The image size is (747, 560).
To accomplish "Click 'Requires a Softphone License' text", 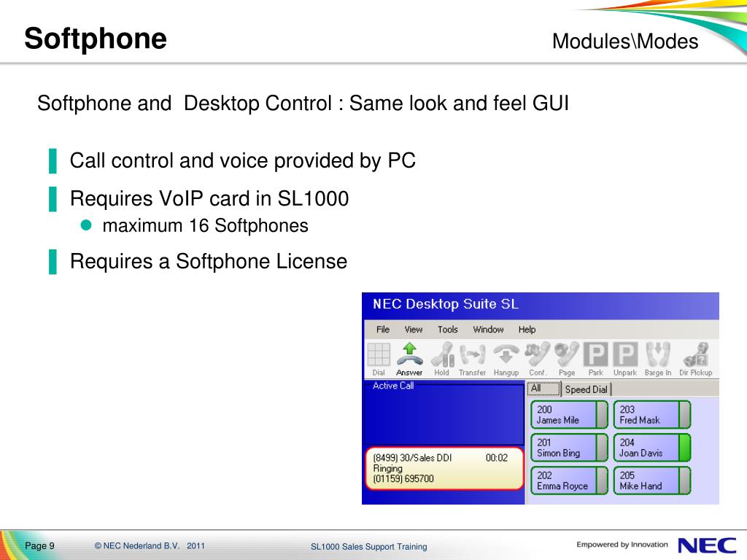I will 209,262.
